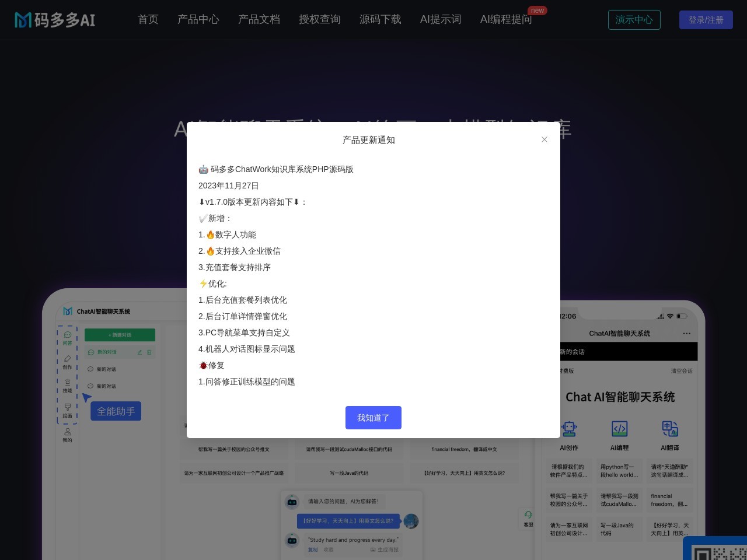Viewport: 747px width, 560px height.
Task: Click the line 2.后台订单详情弹窗优化
Action: pos(243,316)
